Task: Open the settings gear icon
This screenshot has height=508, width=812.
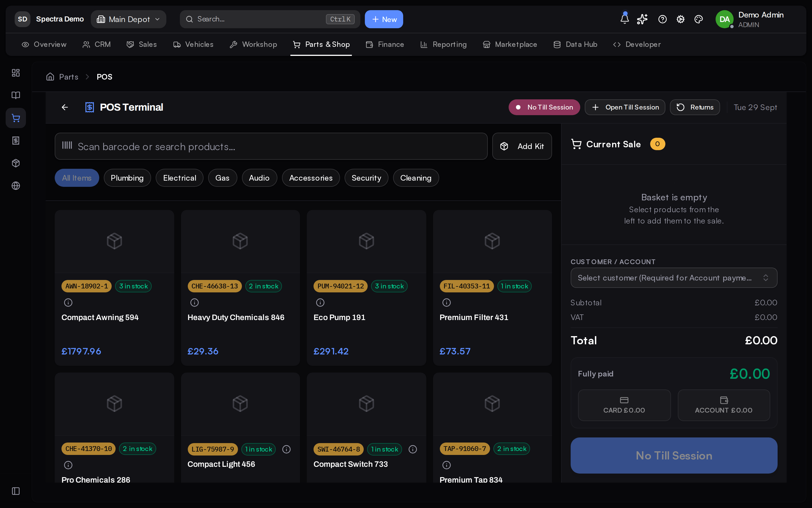Action: tap(680, 19)
